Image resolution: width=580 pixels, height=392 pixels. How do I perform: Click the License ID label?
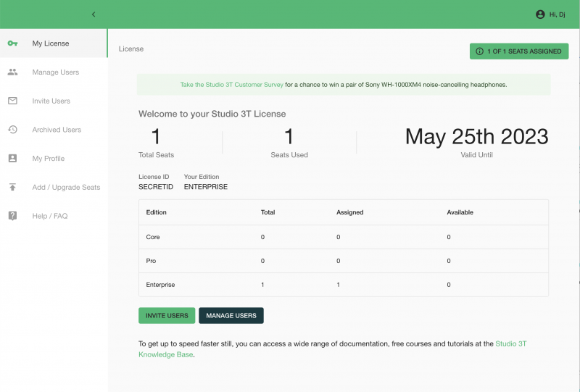pos(154,177)
